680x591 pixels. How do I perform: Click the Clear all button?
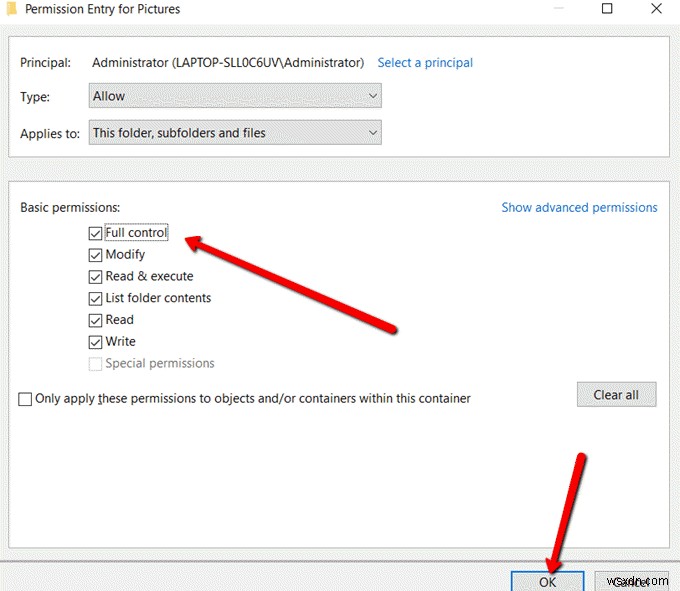[616, 395]
